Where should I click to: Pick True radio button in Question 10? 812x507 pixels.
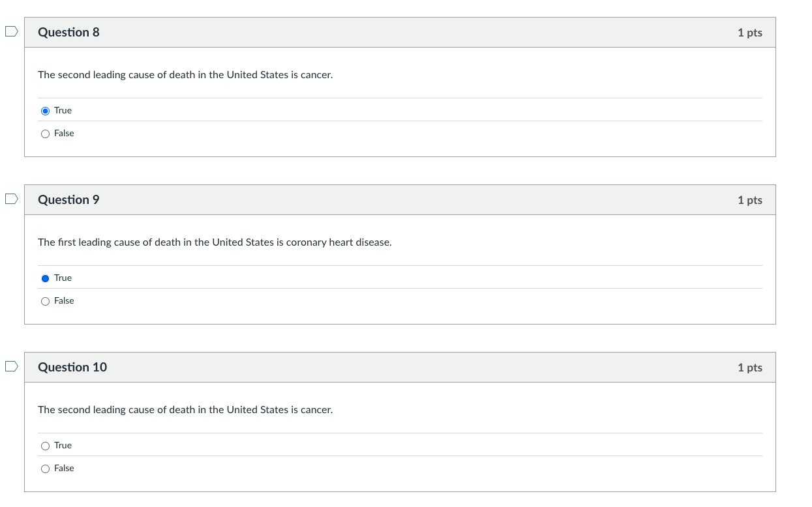pos(45,446)
